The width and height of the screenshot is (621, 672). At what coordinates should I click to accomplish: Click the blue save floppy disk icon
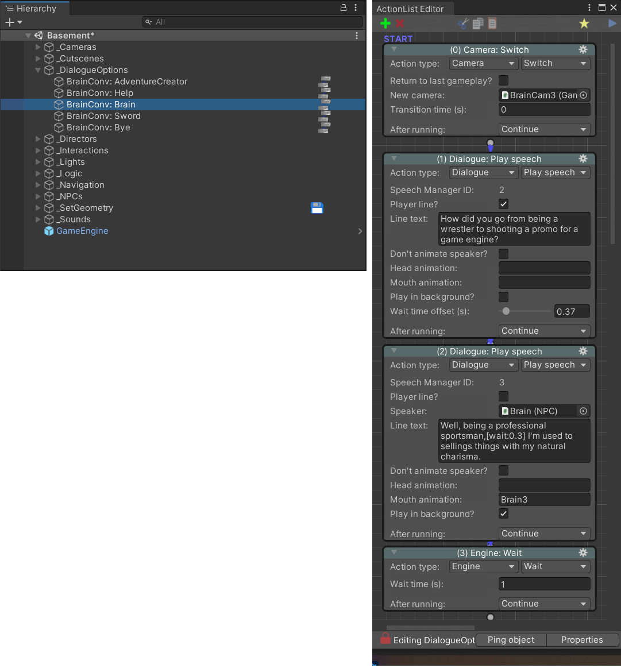317,208
